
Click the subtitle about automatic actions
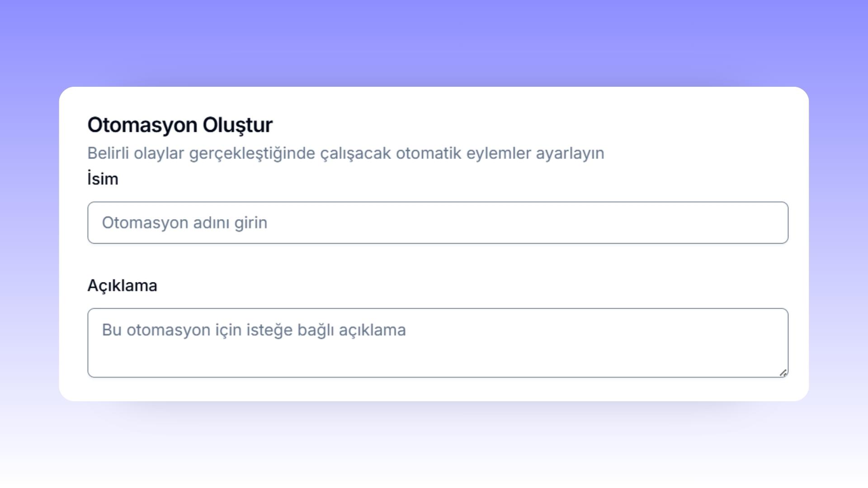coord(345,153)
